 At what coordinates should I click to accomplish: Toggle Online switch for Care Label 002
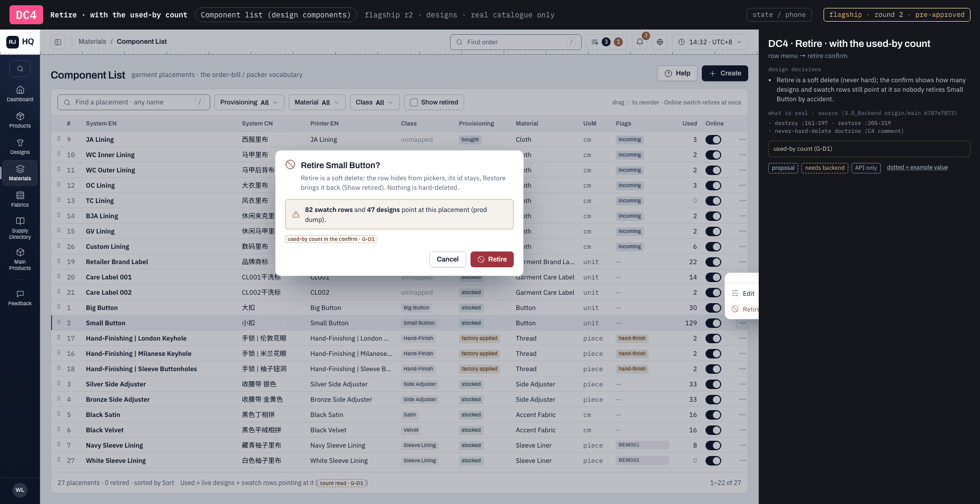[x=713, y=293]
